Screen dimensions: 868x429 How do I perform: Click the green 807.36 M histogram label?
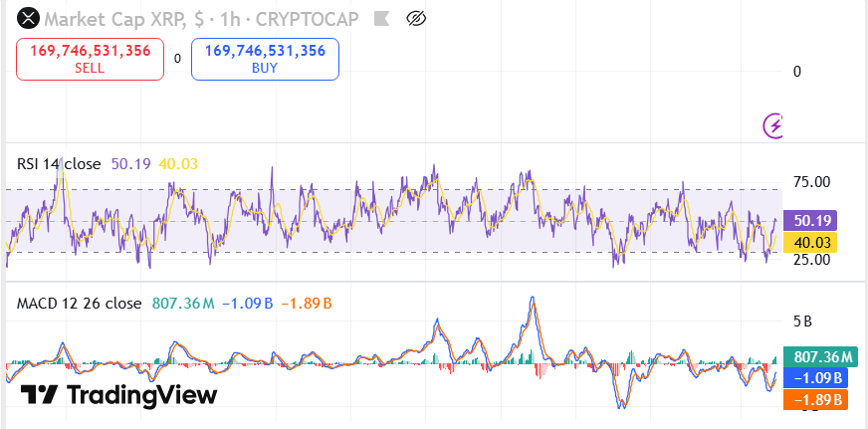coord(820,357)
